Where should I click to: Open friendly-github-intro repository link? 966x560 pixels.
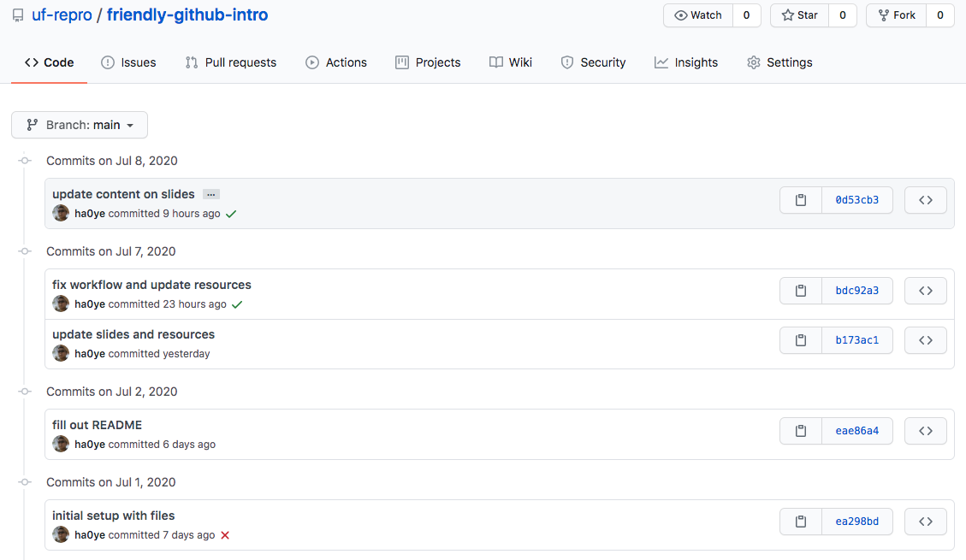[187, 15]
